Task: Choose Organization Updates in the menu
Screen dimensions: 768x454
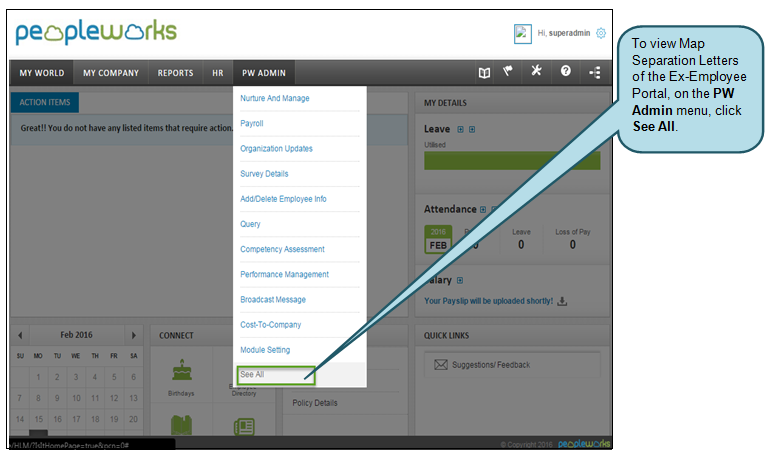Action: [x=276, y=148]
